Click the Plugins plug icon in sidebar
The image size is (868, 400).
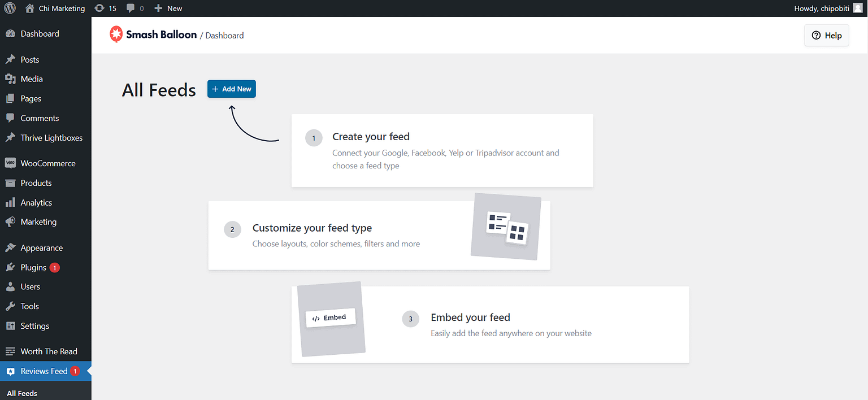pyautogui.click(x=10, y=267)
